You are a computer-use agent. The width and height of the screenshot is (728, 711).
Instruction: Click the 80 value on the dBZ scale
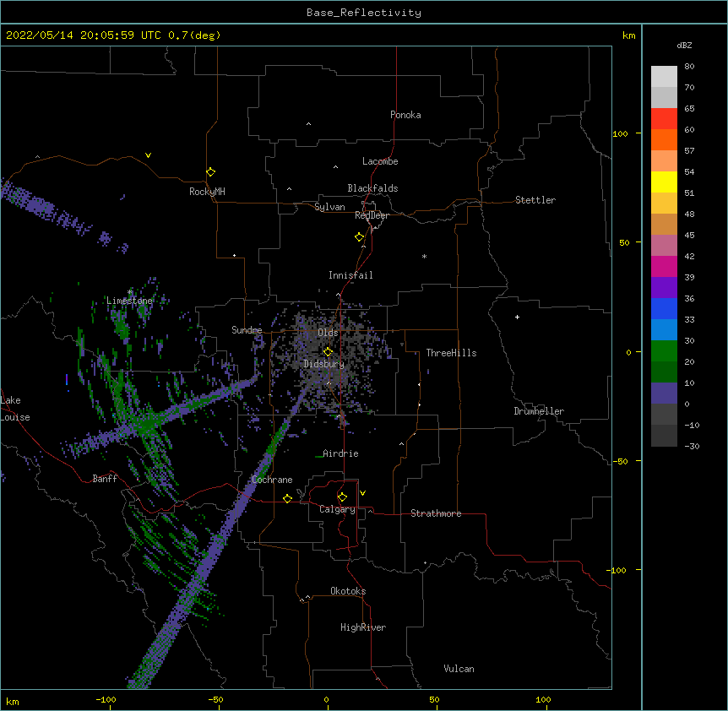pyautogui.click(x=689, y=67)
